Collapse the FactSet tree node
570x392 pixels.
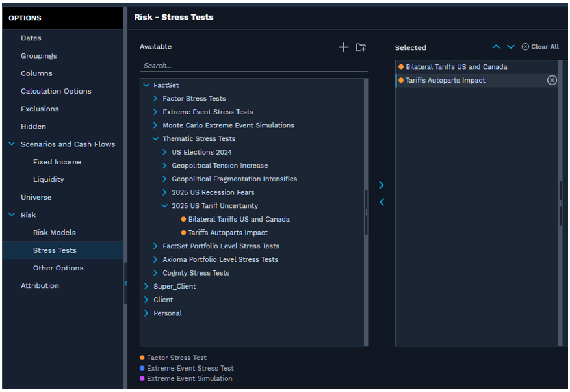tap(146, 85)
